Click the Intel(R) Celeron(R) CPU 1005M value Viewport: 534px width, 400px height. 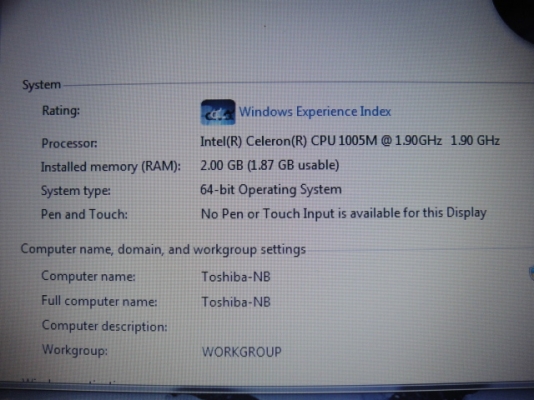click(x=350, y=141)
